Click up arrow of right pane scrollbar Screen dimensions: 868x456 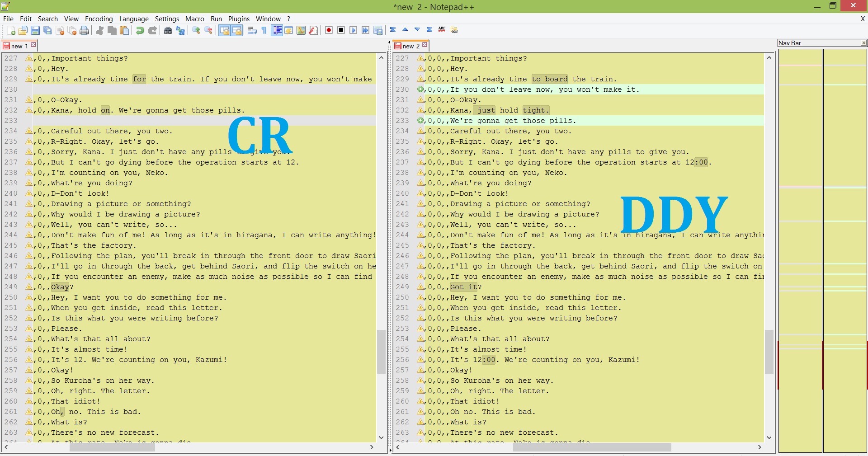(769, 58)
